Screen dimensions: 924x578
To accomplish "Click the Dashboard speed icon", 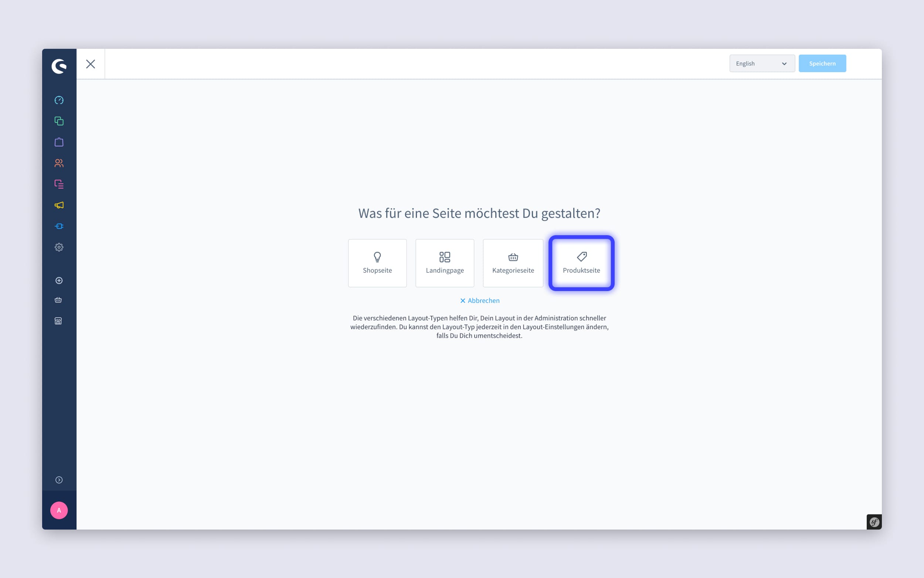I will (58, 100).
